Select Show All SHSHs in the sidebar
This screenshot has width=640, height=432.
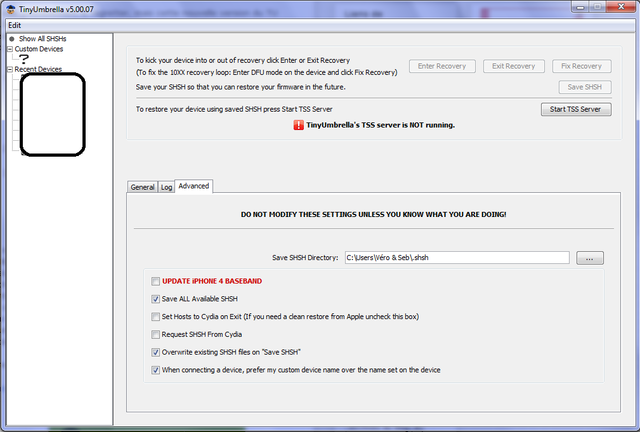click(x=42, y=38)
